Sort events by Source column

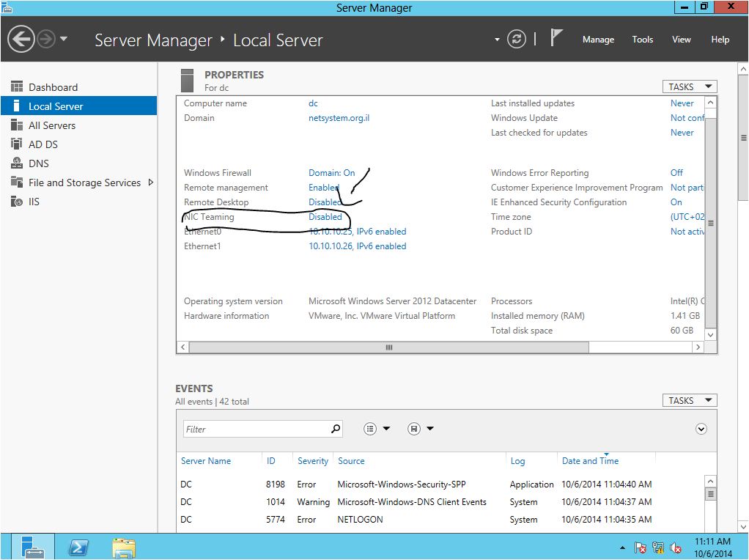coord(351,461)
